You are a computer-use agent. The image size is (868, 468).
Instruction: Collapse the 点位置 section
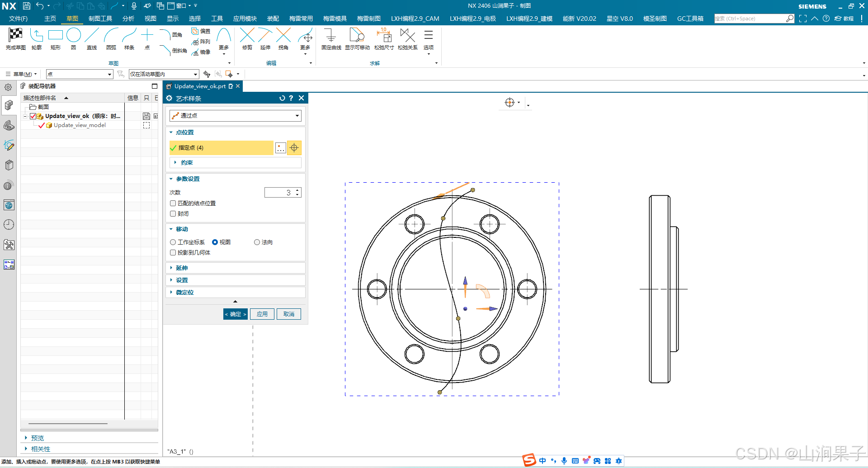point(171,132)
